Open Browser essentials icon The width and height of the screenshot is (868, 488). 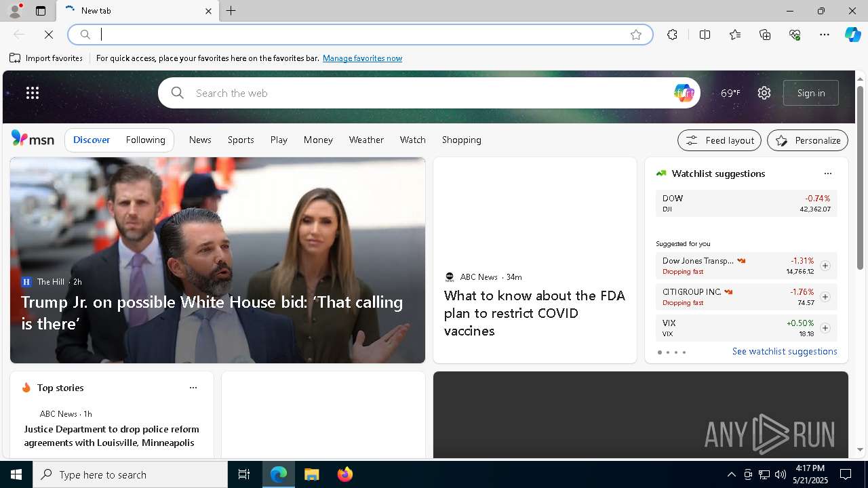pyautogui.click(x=795, y=35)
